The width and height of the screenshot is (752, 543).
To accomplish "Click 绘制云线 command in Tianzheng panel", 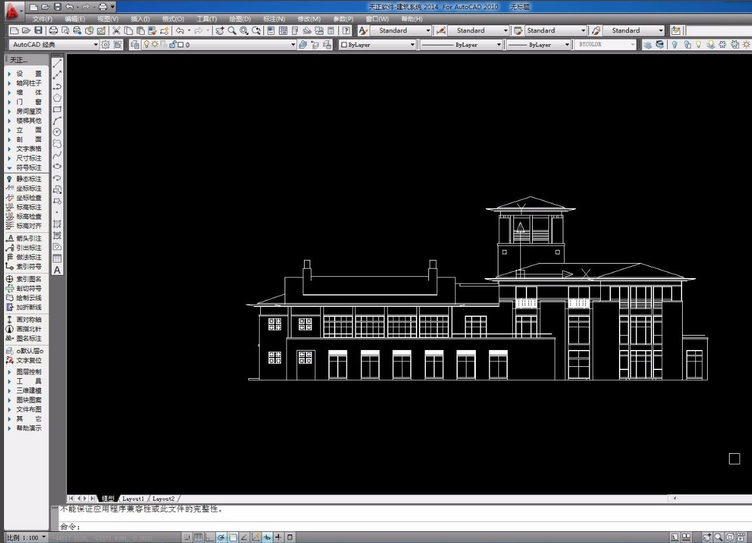I will pos(24,298).
